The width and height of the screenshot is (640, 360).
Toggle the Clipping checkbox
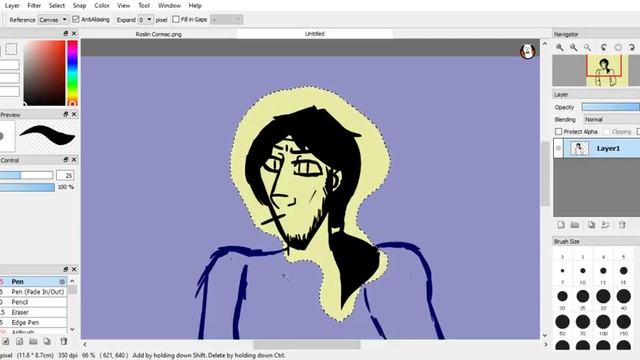point(607,131)
